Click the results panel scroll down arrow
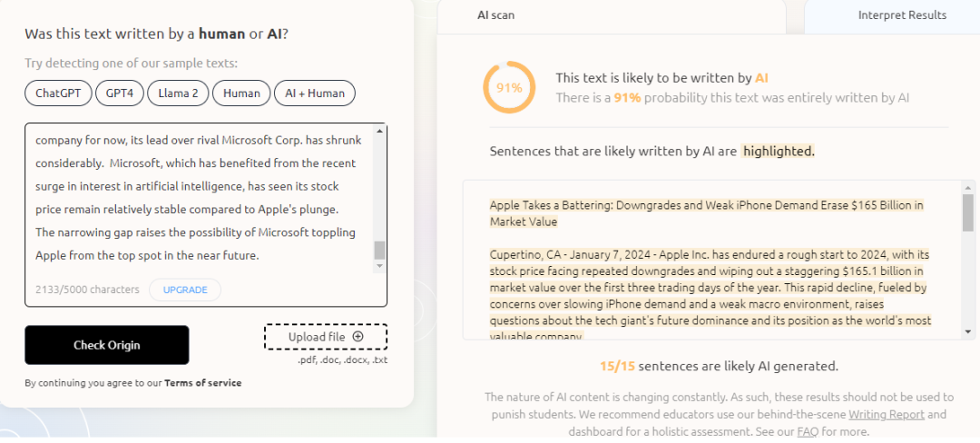The height and width of the screenshot is (443, 980). point(968,331)
